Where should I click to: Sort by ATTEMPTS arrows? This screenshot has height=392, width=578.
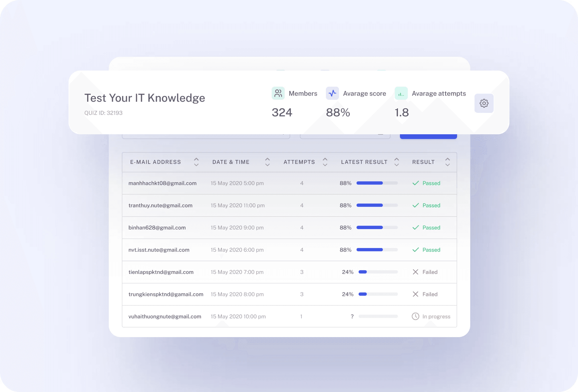click(x=325, y=162)
